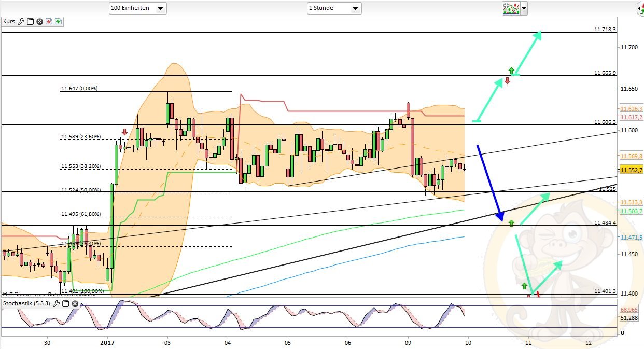Screen dimensions: 644x349
Task: Click the add indicator chart icon
Action: click(x=511, y=8)
